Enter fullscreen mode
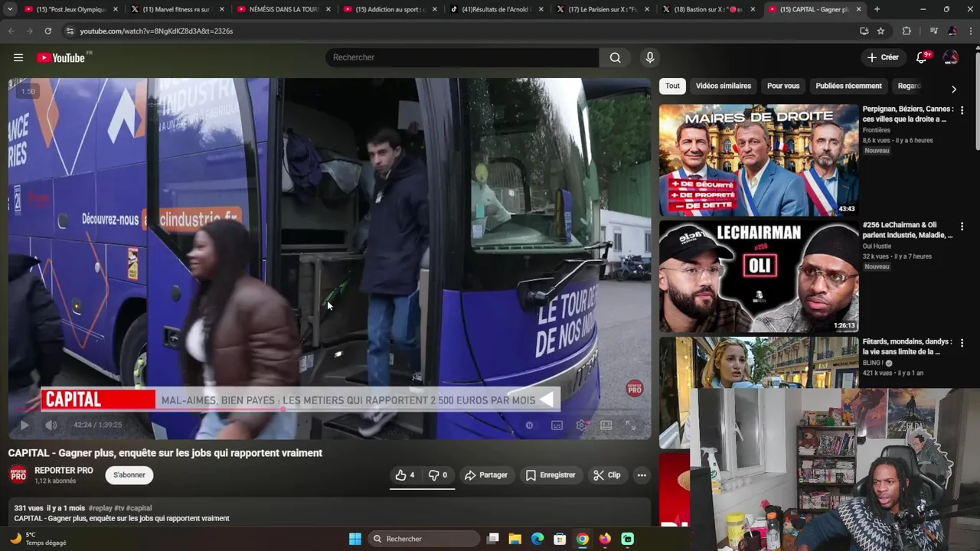The height and width of the screenshot is (551, 980). pos(630,425)
